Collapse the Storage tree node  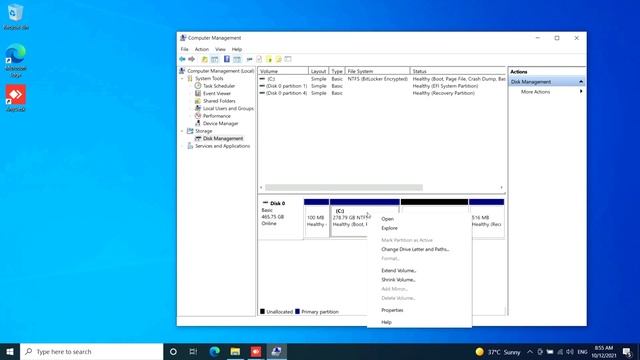tap(182, 131)
